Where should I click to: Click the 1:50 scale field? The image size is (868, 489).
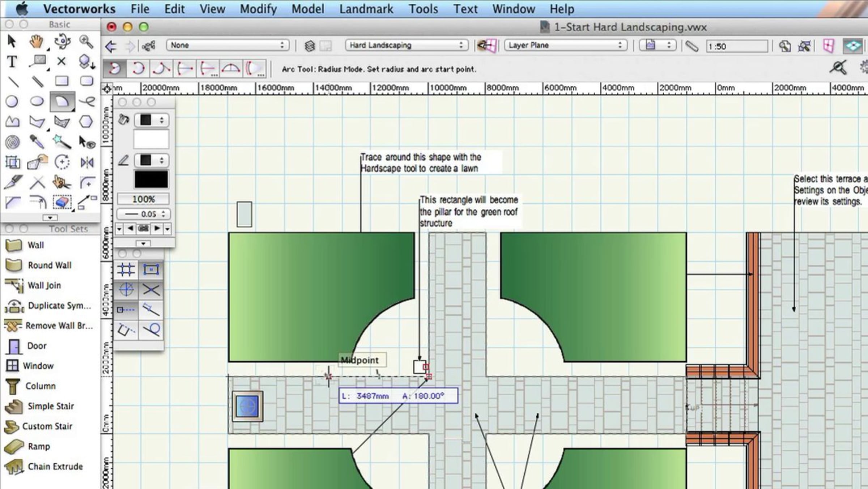736,46
